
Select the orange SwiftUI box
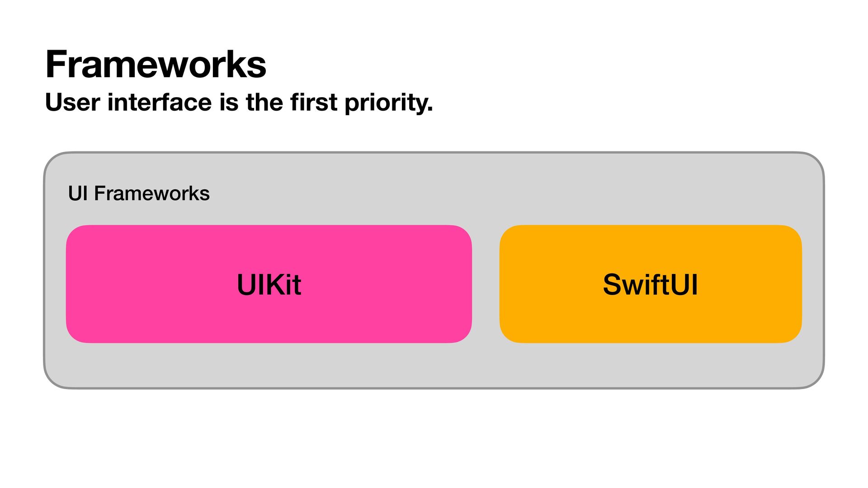click(651, 253)
